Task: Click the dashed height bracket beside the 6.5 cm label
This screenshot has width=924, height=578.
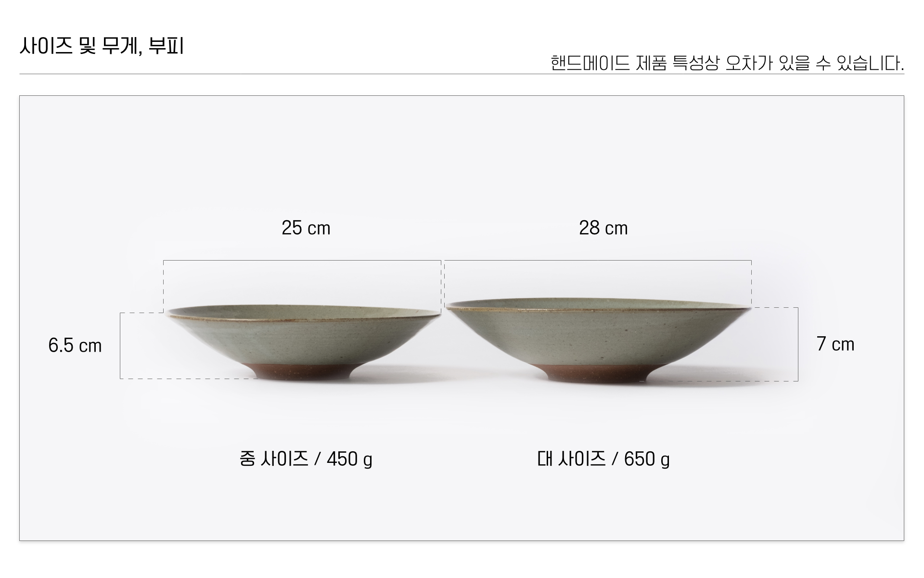Action: [120, 346]
